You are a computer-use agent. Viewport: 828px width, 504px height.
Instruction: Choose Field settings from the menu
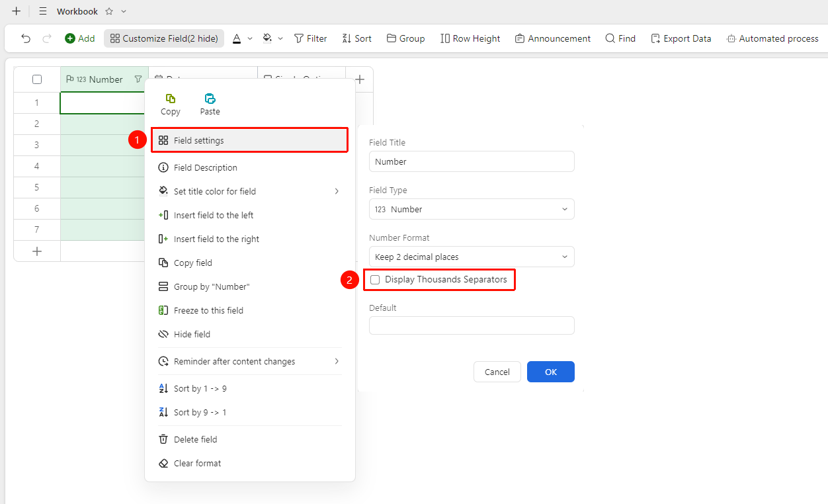pyautogui.click(x=250, y=140)
